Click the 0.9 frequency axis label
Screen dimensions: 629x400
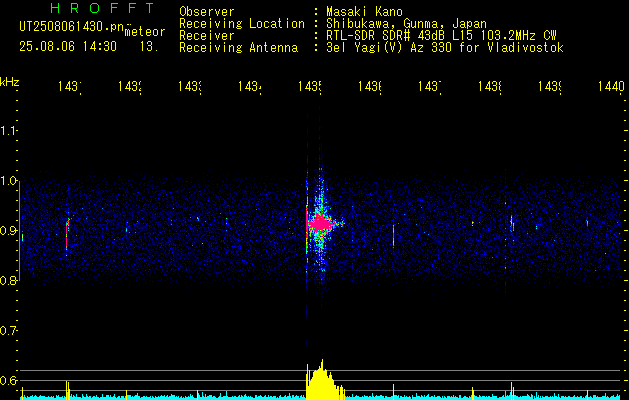(9, 231)
